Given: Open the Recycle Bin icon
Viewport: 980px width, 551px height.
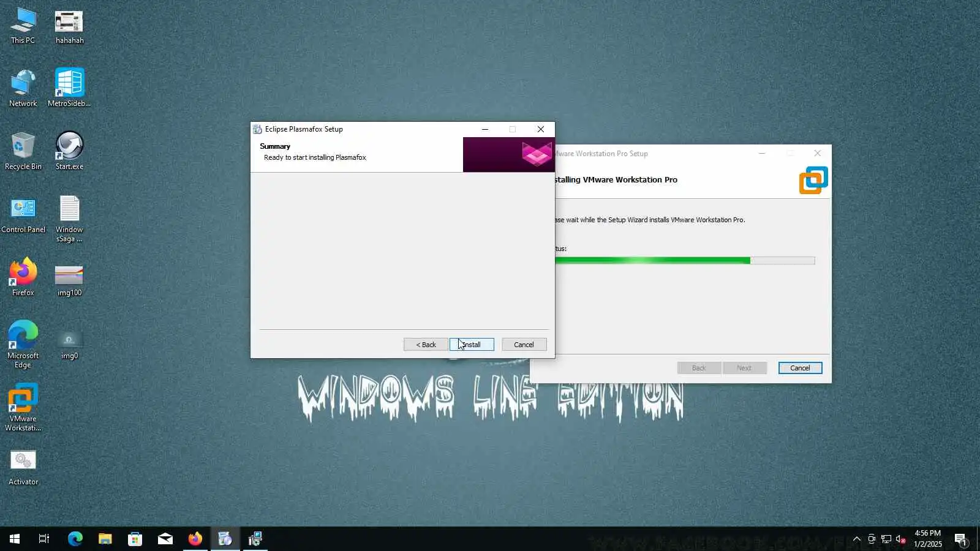Looking at the screenshot, I should [x=23, y=152].
